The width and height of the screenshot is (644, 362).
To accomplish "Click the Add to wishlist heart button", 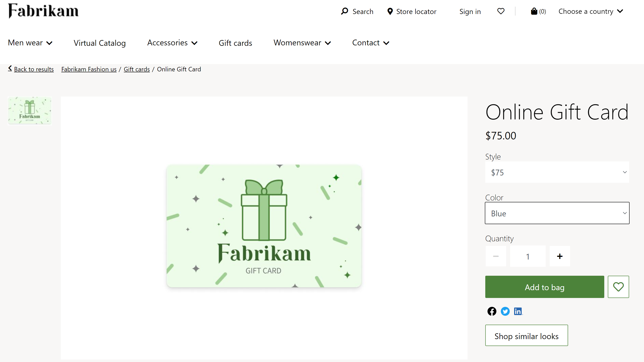I will pos(618,287).
